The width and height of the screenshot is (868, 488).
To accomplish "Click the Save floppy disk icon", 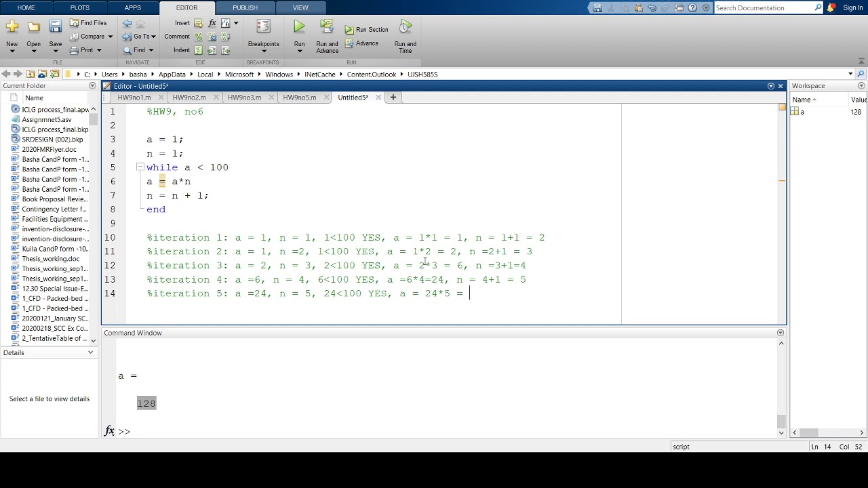I will point(56,27).
